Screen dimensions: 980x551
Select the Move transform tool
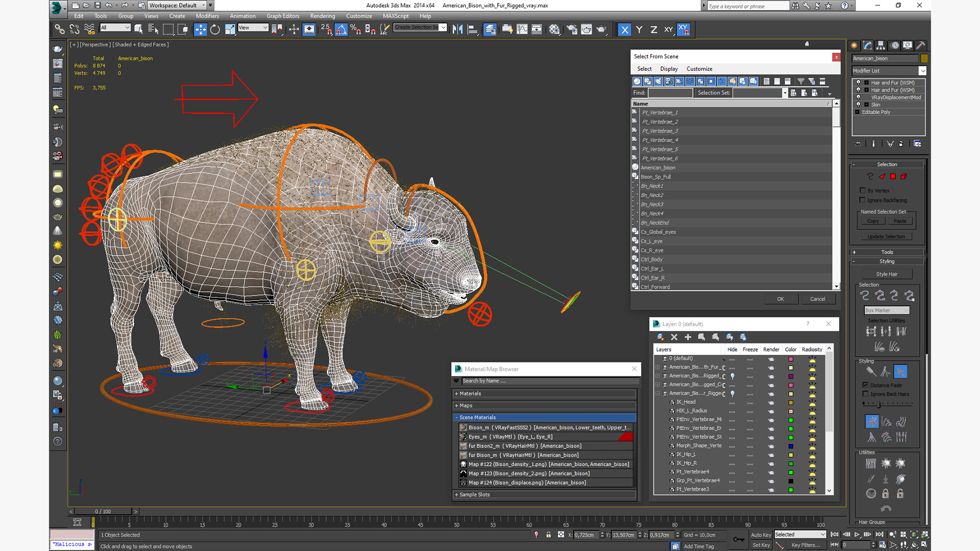[x=201, y=30]
